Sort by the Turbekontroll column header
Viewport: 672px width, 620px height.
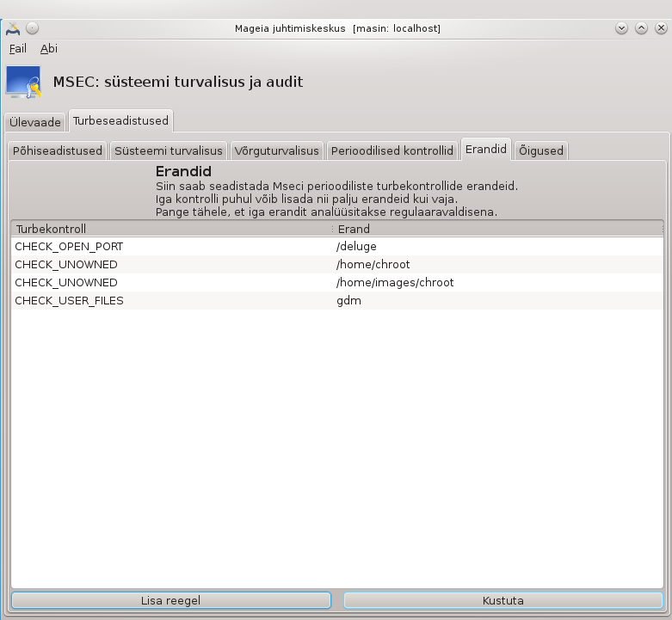click(x=172, y=229)
